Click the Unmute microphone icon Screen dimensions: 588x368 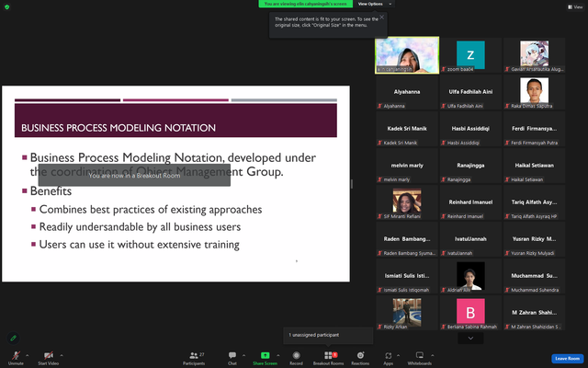pos(16,355)
